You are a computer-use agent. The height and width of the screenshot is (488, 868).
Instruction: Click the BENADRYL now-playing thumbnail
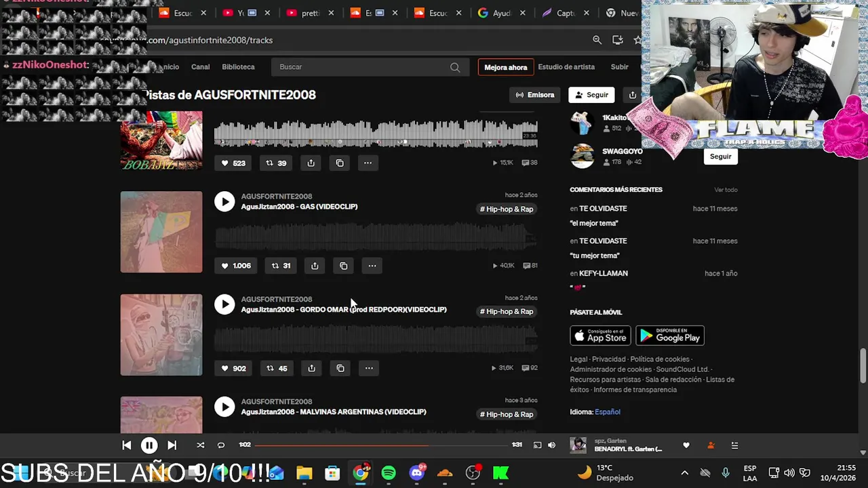tap(578, 445)
